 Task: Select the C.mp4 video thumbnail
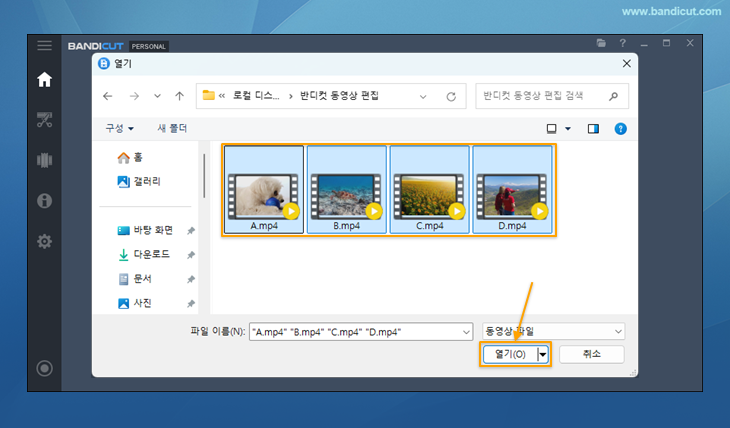(x=429, y=190)
